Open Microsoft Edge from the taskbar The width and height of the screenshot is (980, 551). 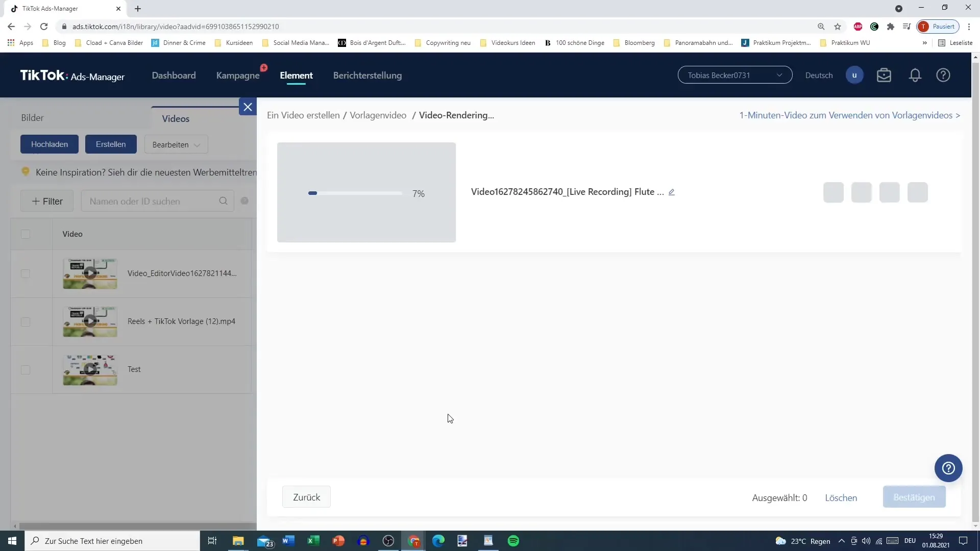pos(438,541)
